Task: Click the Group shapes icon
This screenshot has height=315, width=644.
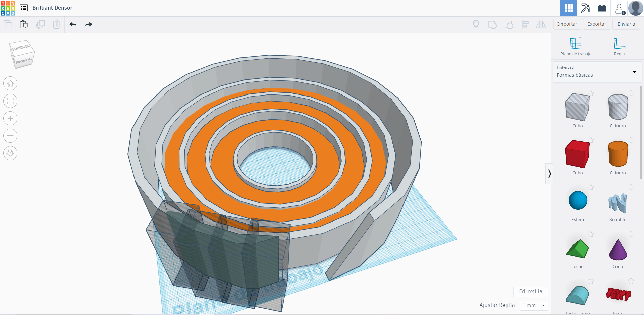Action: pyautogui.click(x=492, y=25)
